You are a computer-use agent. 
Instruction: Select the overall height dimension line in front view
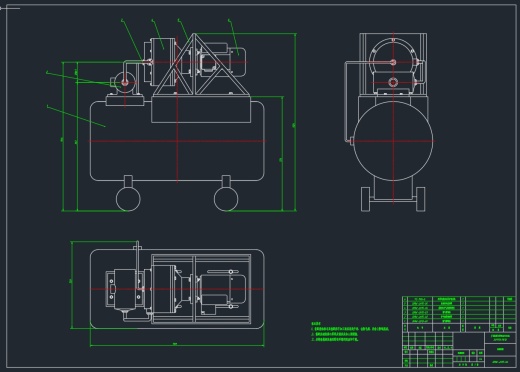point(295,122)
